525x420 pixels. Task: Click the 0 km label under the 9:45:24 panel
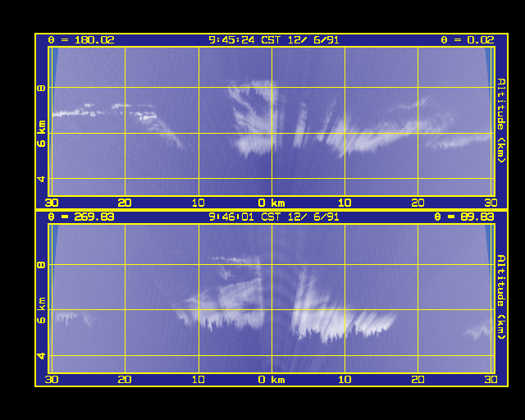click(272, 203)
